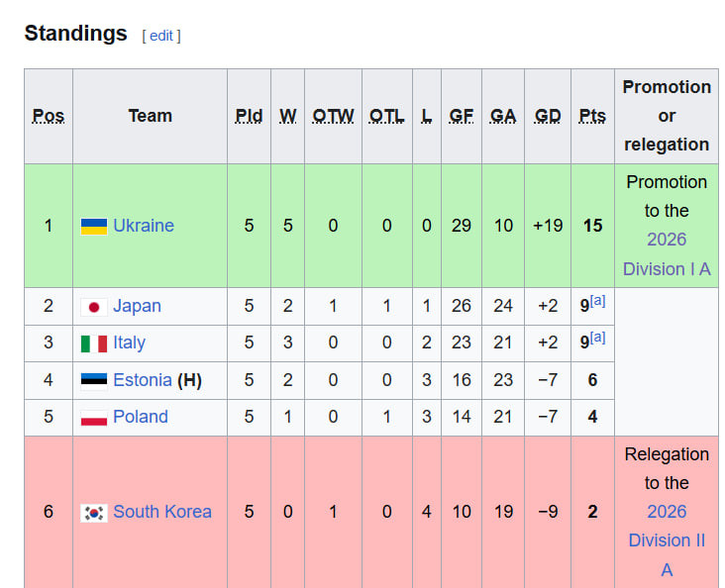Click the edit link beside Standings
The width and height of the screenshot is (725, 588).
160,36
